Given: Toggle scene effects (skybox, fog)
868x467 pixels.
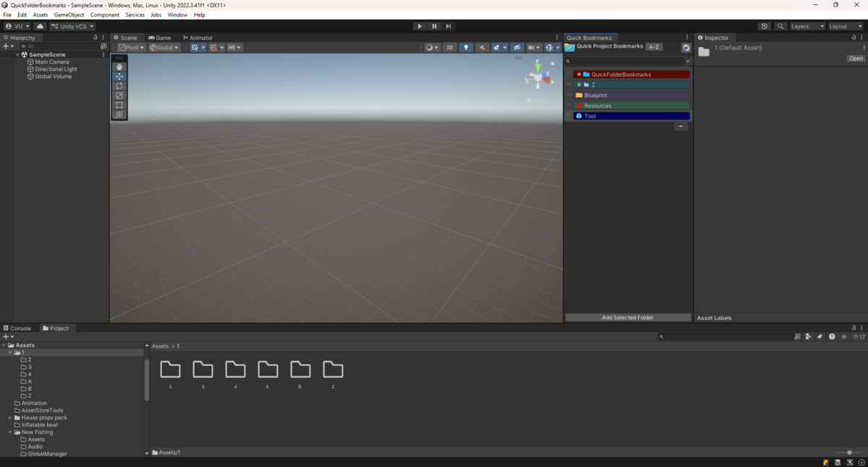Looking at the screenshot, I should (x=497, y=48).
